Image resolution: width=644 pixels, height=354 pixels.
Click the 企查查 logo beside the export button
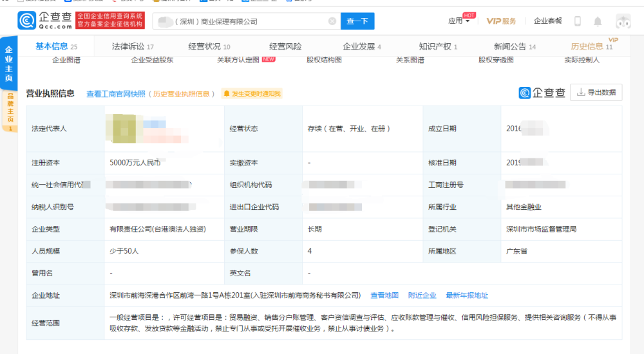[x=542, y=93]
